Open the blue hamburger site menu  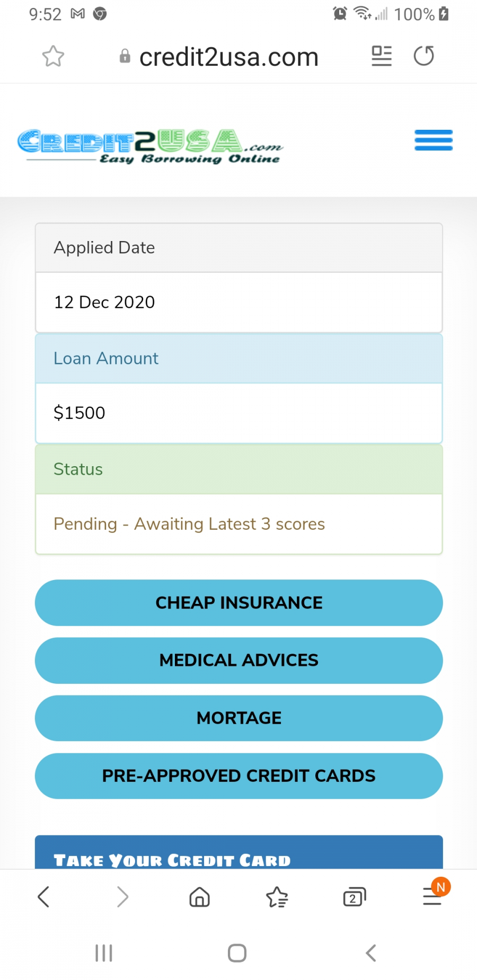pyautogui.click(x=434, y=140)
